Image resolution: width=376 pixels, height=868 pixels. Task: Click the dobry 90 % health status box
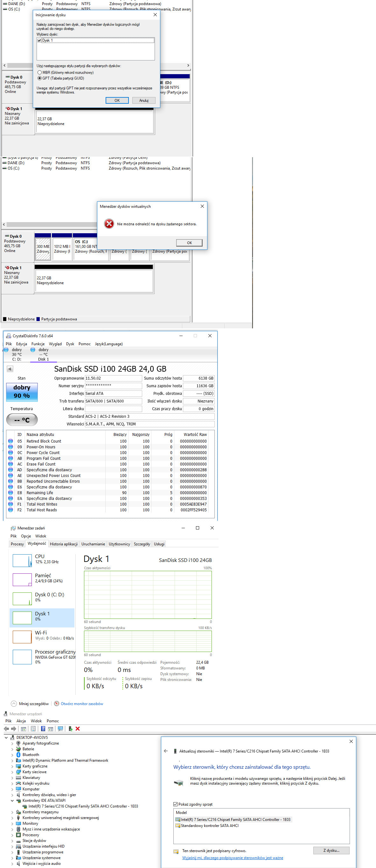pyautogui.click(x=22, y=392)
